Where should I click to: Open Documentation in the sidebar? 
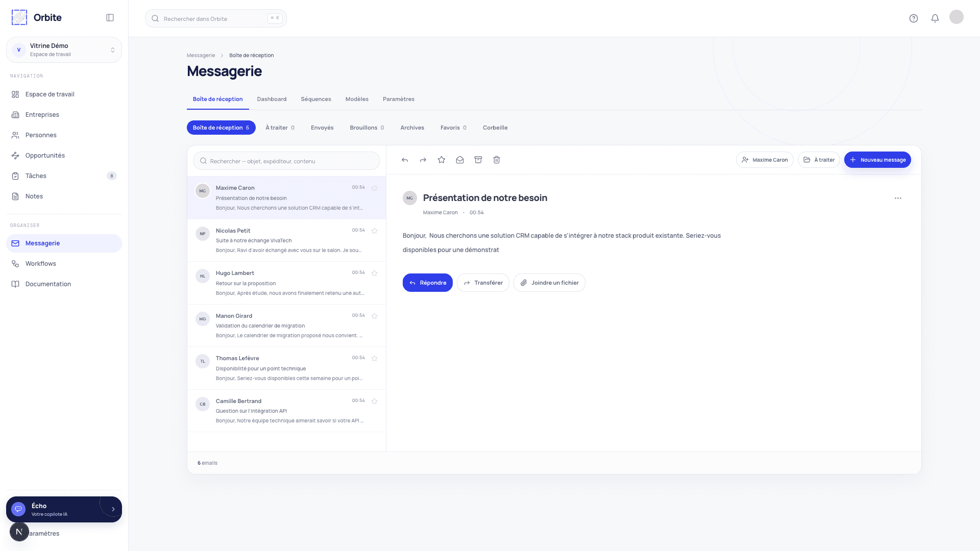coord(64,284)
